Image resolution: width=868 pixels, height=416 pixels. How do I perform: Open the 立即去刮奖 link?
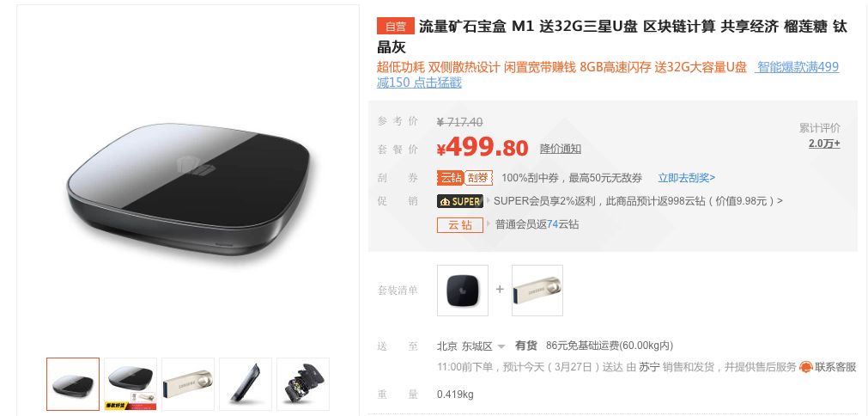(x=686, y=178)
